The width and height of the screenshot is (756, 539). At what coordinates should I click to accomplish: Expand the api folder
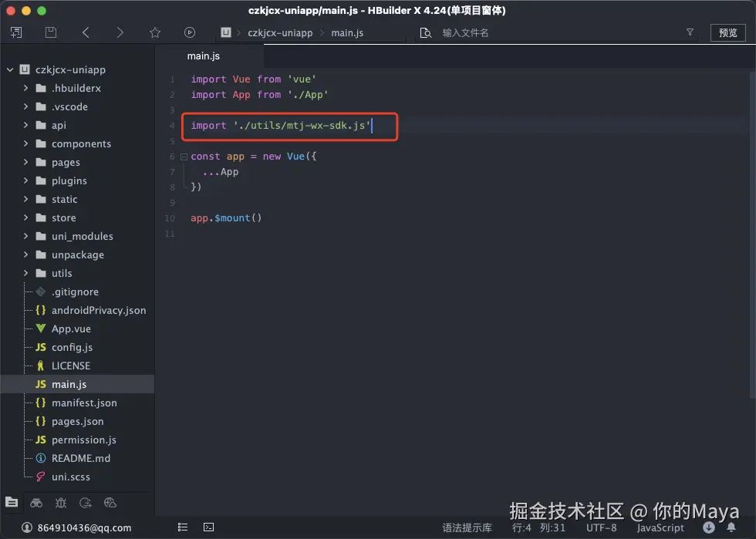(25, 126)
